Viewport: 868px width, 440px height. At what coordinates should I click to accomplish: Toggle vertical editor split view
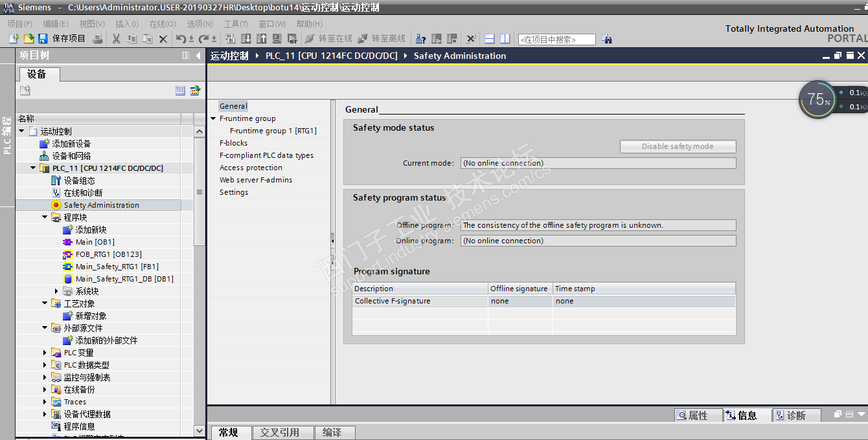[505, 39]
